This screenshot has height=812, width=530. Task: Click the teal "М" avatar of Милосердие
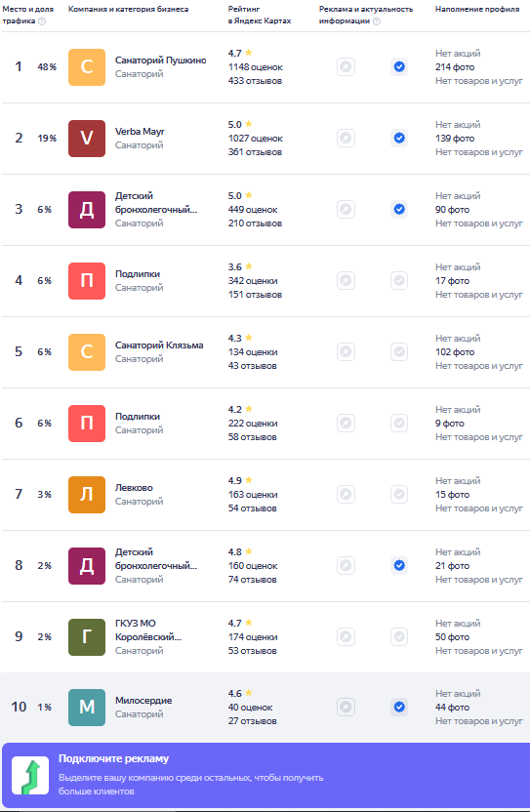[87, 707]
